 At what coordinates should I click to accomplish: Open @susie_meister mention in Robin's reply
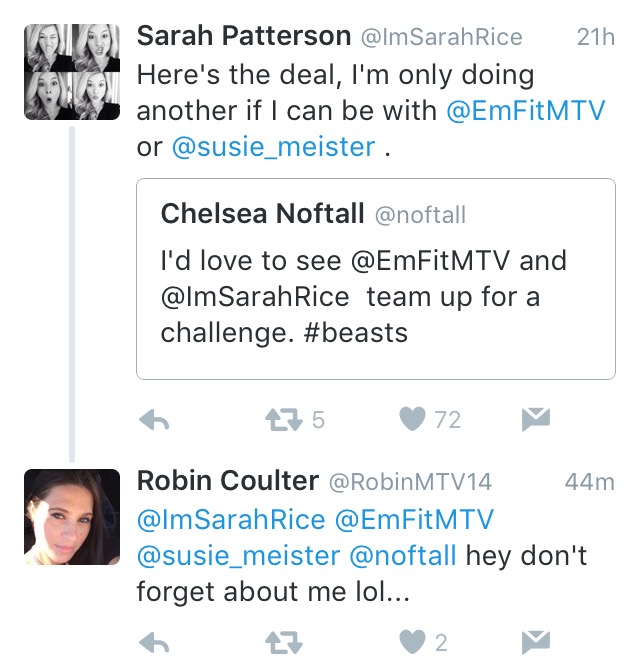tap(239, 556)
